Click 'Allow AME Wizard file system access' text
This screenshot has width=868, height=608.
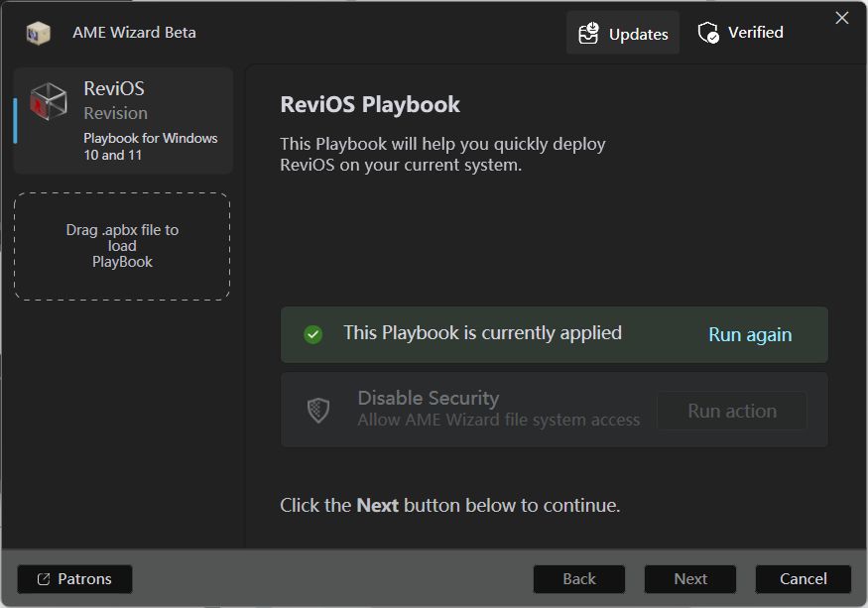[x=499, y=420]
